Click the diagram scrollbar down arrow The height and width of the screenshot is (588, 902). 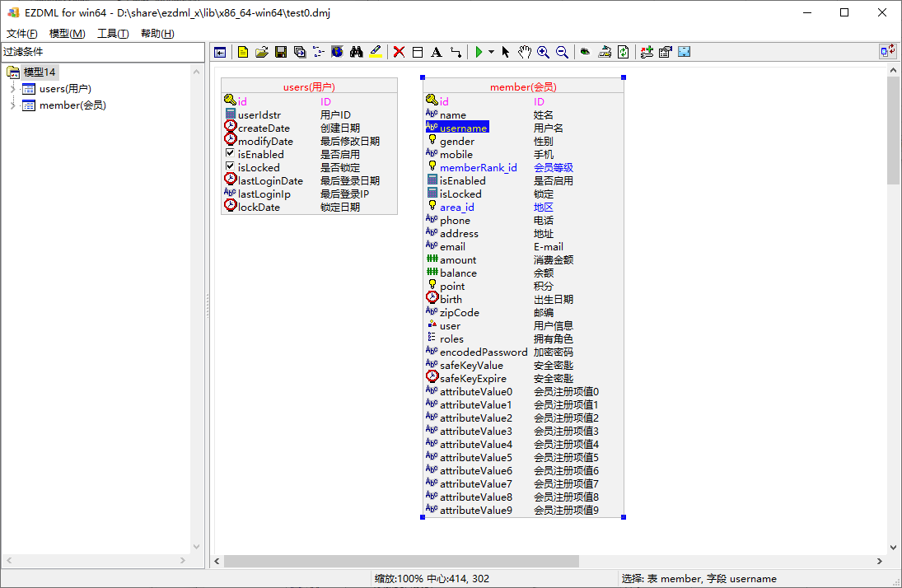tap(893, 548)
